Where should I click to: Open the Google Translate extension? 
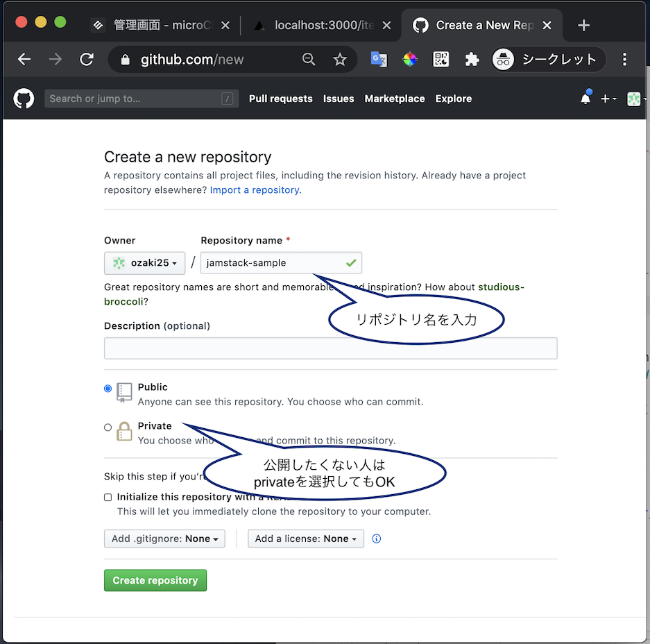(x=379, y=59)
